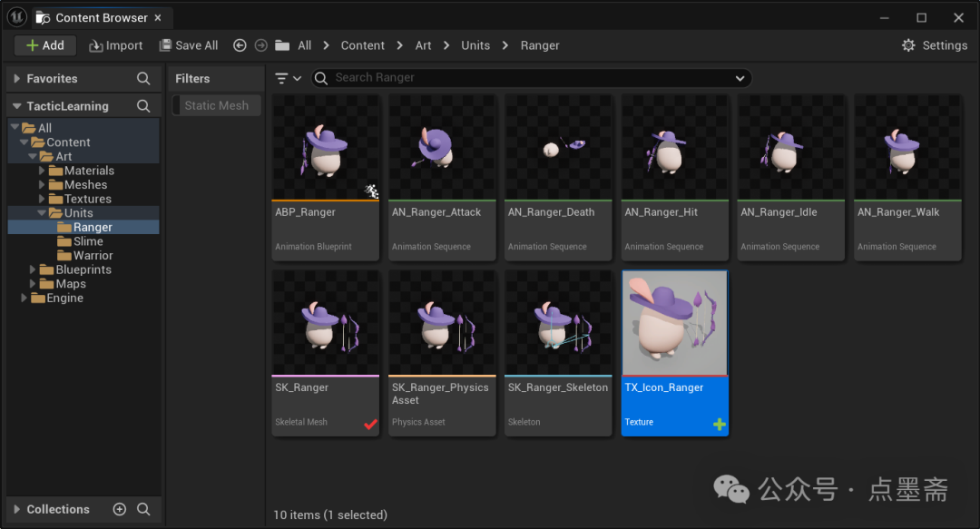
Task: Select the AN_Ranger_Attack asset
Action: coord(442,178)
